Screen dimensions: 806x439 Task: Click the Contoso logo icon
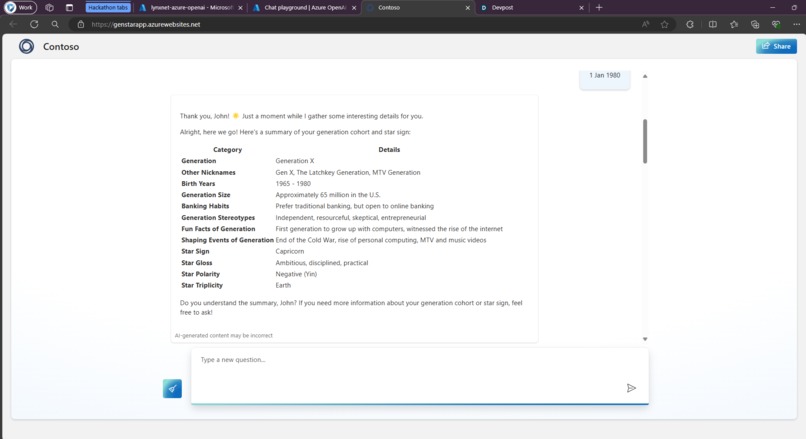tap(27, 46)
